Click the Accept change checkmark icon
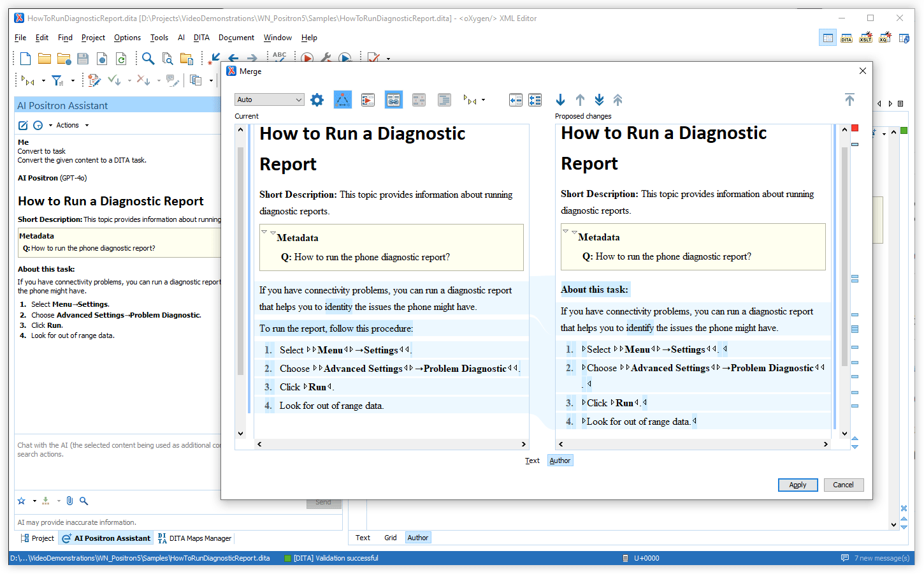The image size is (924, 574). [114, 80]
